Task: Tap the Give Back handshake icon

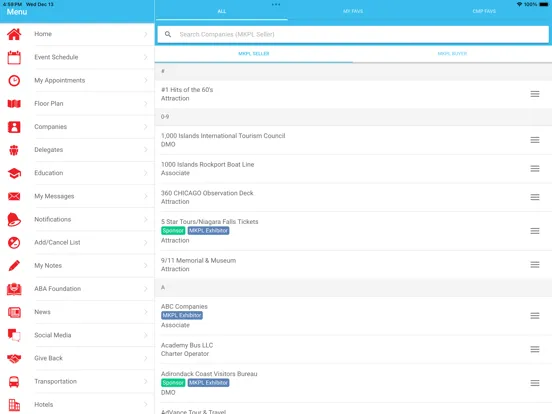Action: 14,358
